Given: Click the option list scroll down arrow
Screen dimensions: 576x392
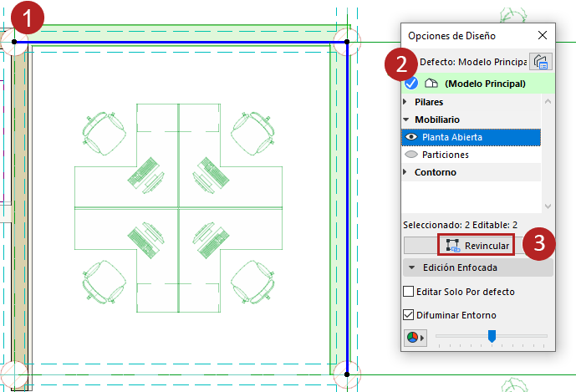Looking at the screenshot, I should 548,206.
